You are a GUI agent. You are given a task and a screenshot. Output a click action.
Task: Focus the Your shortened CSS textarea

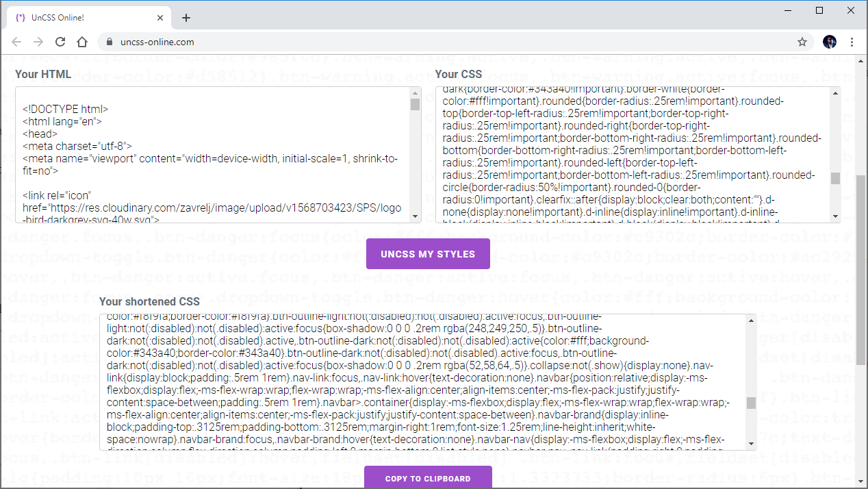[x=428, y=383]
